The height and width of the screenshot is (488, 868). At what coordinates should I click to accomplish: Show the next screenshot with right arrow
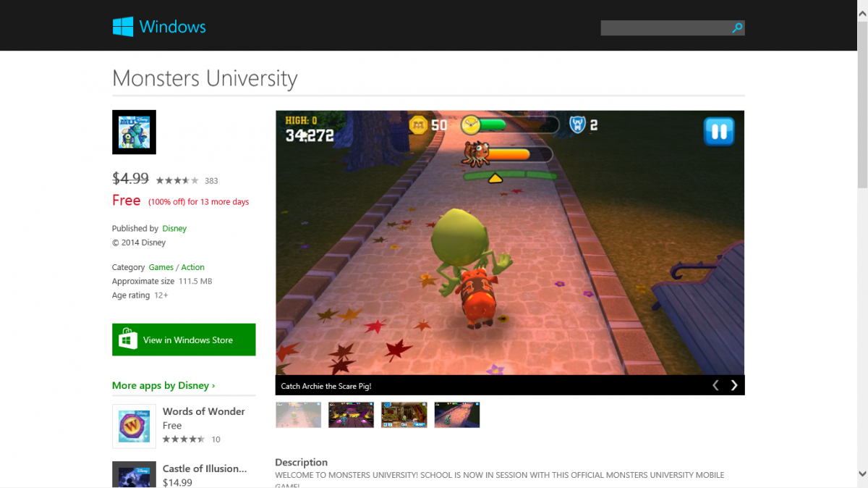point(734,385)
